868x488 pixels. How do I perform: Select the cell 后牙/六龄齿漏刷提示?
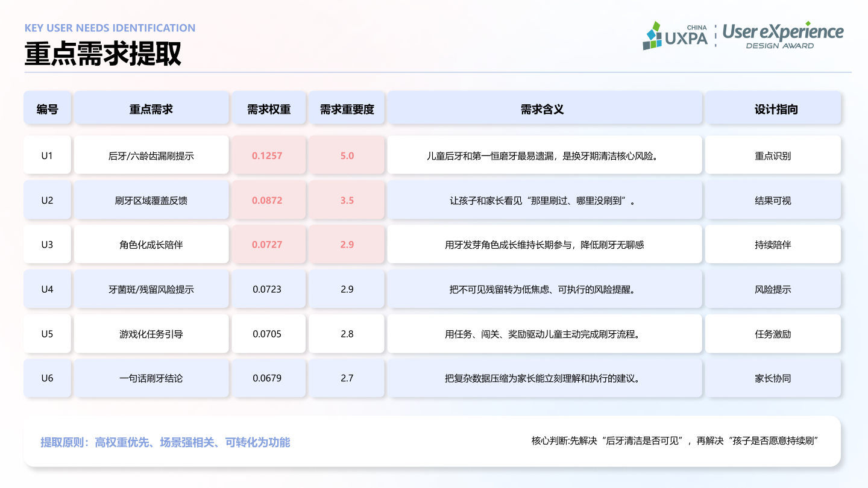[151, 155]
